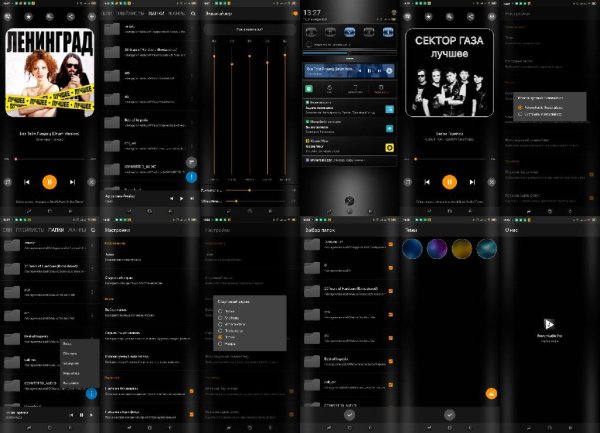
Task: Tap the app logo on the about screen
Action: coord(549,324)
